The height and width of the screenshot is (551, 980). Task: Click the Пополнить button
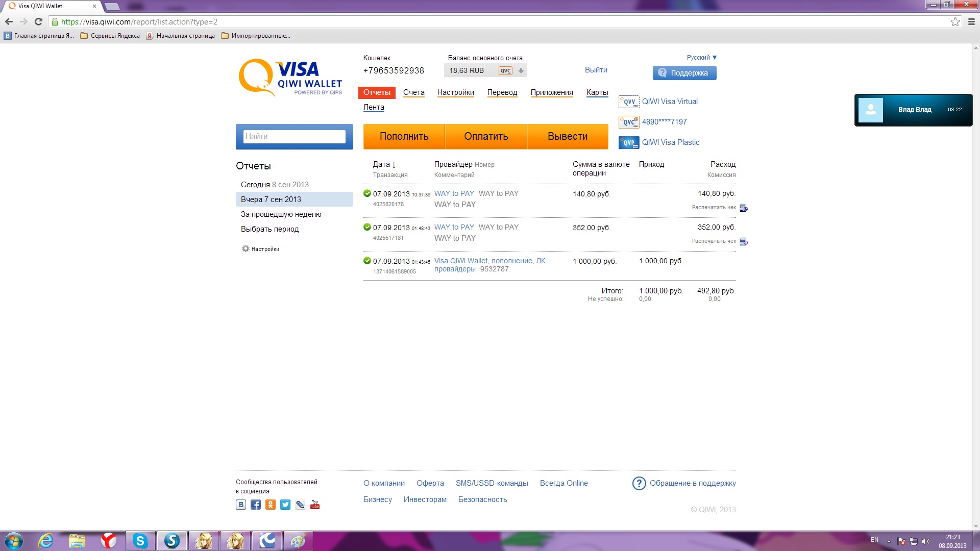coord(404,137)
